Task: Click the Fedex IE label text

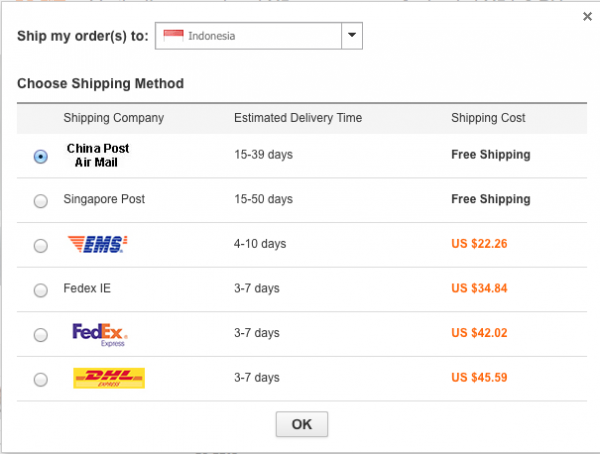Action: [x=87, y=288]
